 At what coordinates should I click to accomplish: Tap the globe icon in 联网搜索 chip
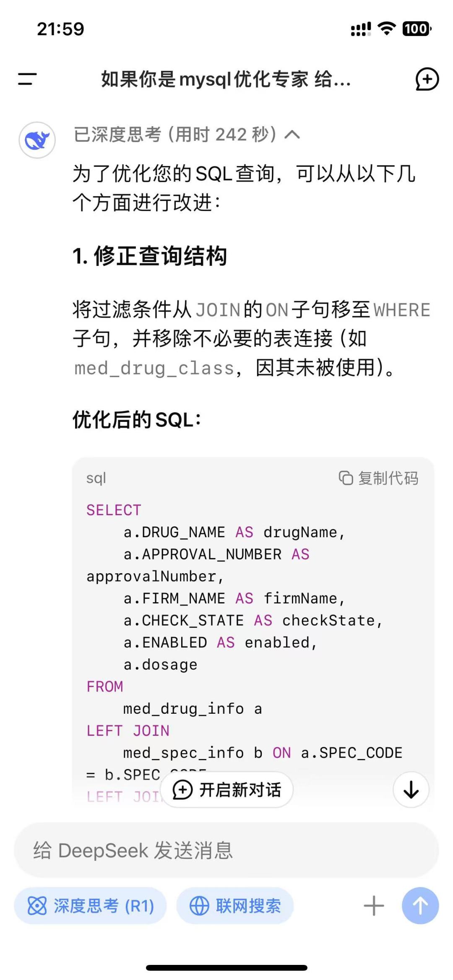click(x=199, y=906)
